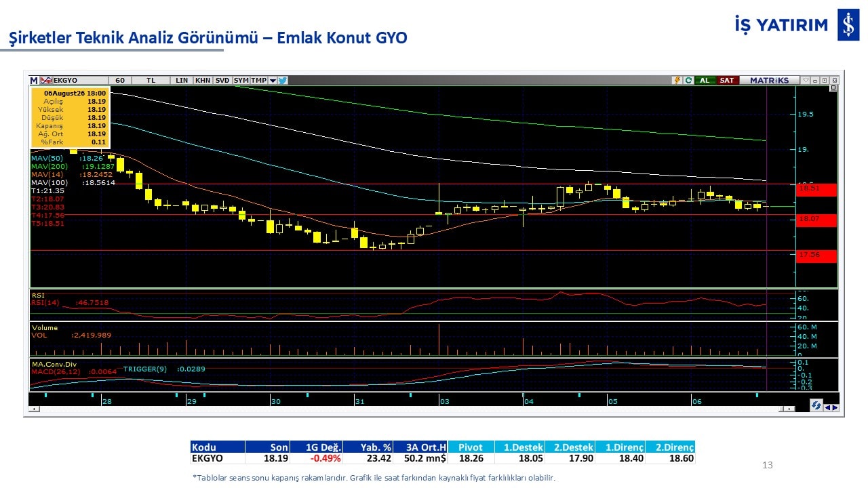The height and width of the screenshot is (488, 868).
Task: Click the 06 date marker on timeline
Action: coord(696,401)
